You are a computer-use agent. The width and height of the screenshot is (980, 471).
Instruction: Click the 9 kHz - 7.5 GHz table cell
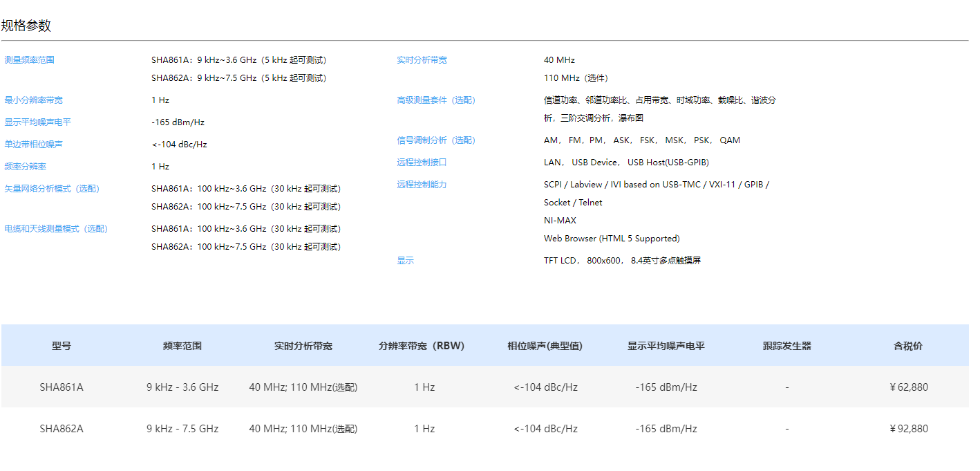point(182,429)
